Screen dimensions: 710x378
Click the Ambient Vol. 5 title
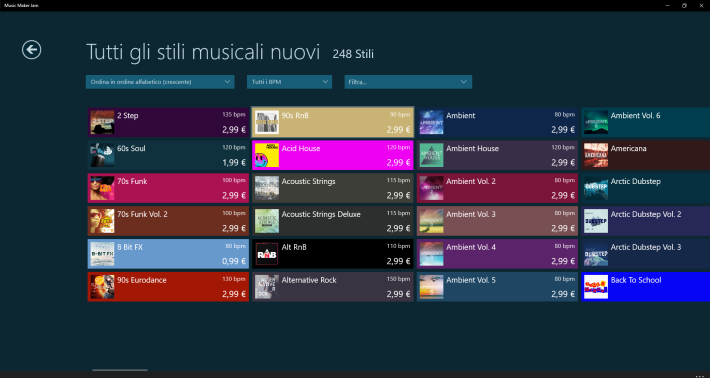coord(471,280)
